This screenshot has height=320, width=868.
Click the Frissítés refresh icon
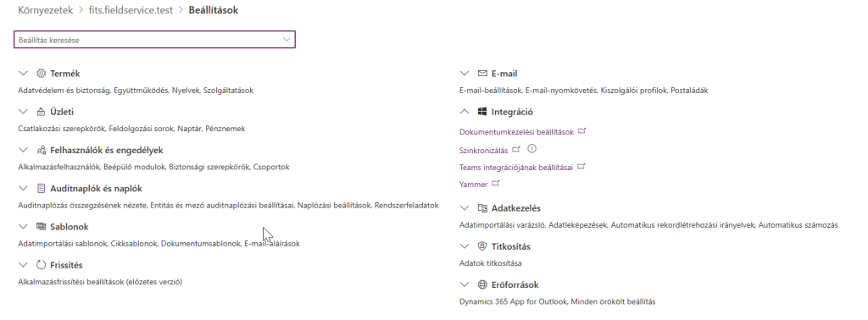click(x=41, y=265)
